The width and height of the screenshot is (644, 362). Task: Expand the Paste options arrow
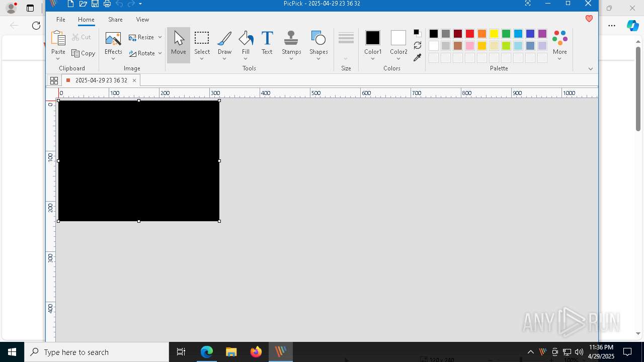coord(58,59)
